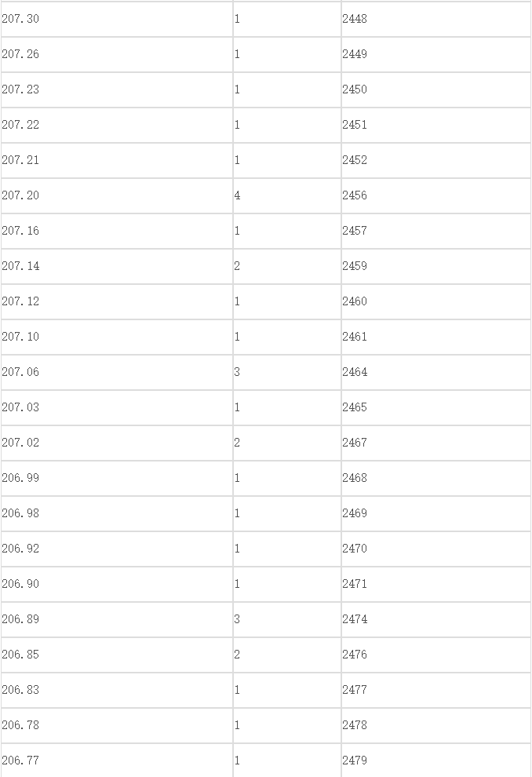The width and height of the screenshot is (532, 777).
Task: Click the cumulative value 2469
Action: [435, 513]
